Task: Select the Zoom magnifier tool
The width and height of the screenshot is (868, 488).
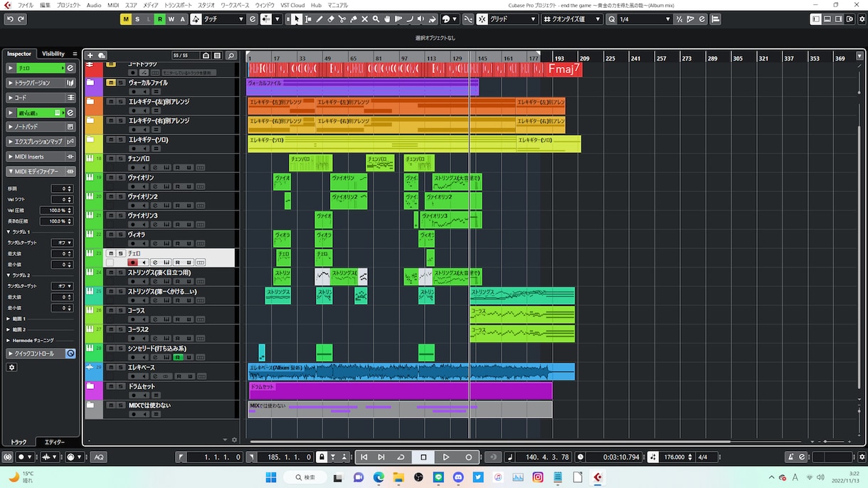Action: (x=376, y=19)
